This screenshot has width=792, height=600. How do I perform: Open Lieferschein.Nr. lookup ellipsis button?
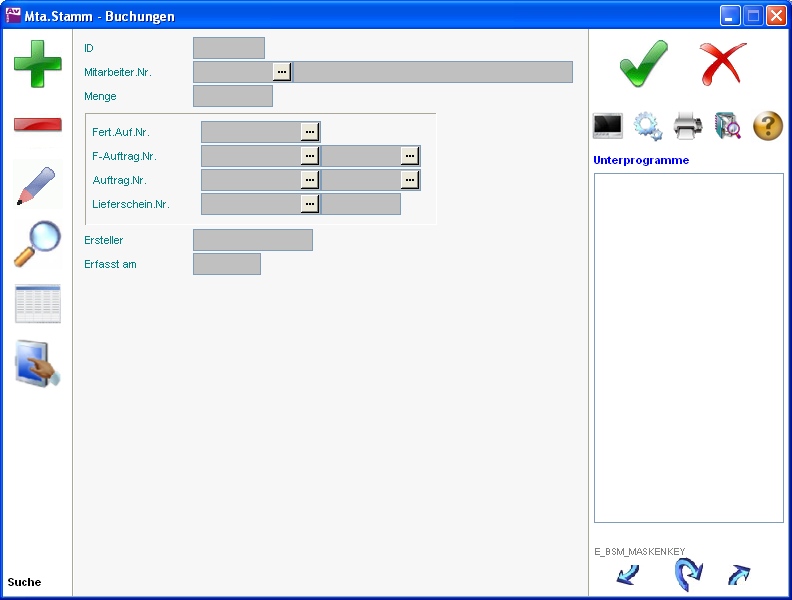[310, 204]
